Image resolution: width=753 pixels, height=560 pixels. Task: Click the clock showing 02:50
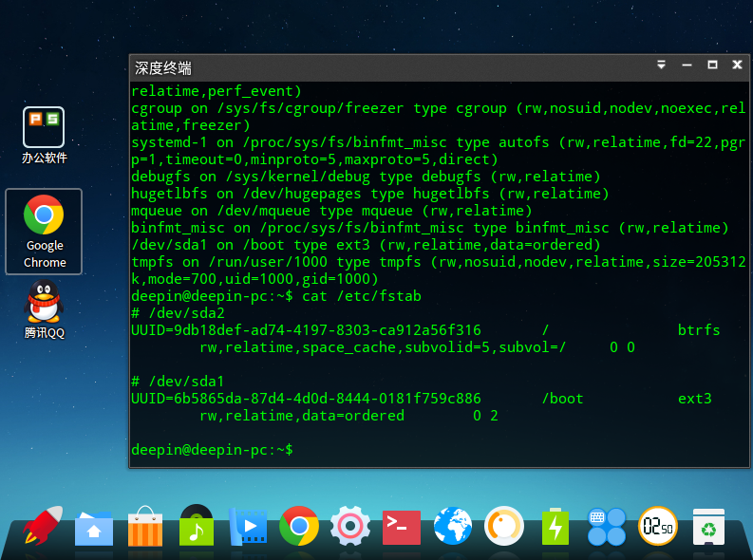pyautogui.click(x=657, y=526)
